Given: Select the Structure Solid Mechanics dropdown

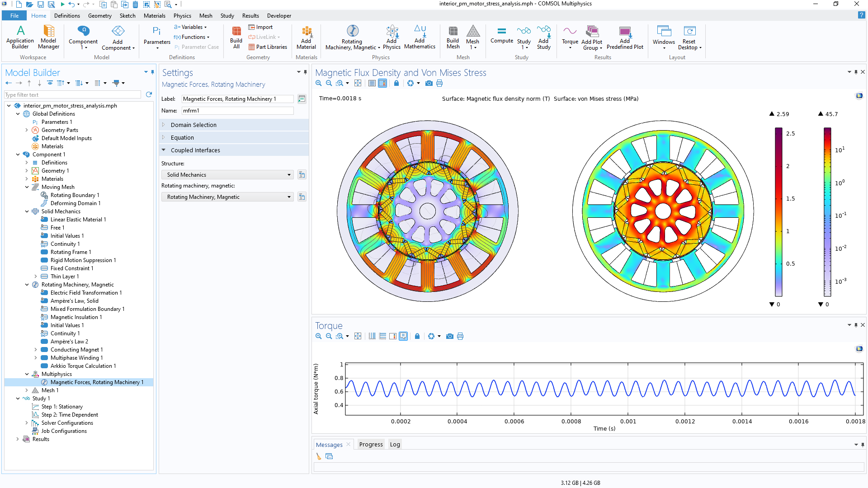Looking at the screenshot, I should 228,174.
